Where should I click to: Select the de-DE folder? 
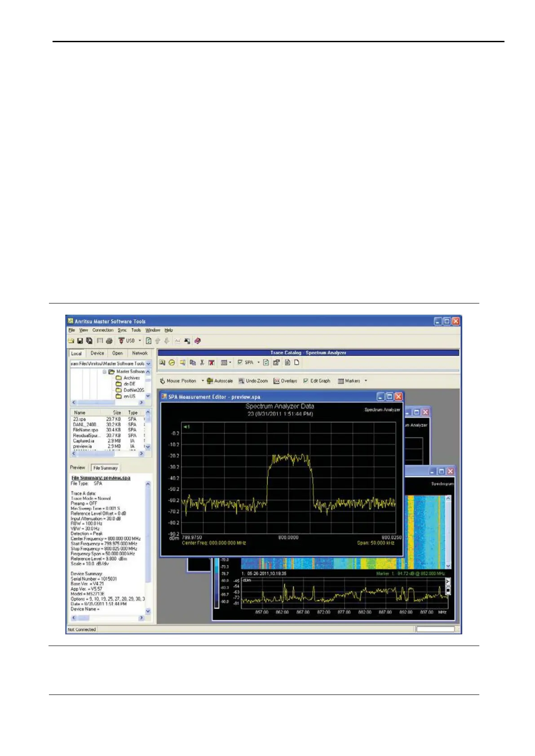(126, 384)
